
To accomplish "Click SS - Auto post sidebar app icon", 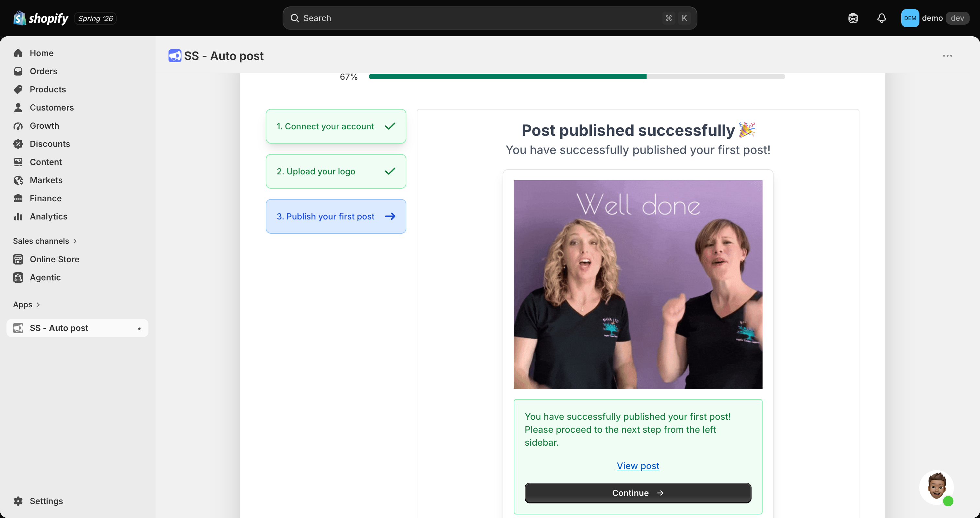I will [x=18, y=328].
